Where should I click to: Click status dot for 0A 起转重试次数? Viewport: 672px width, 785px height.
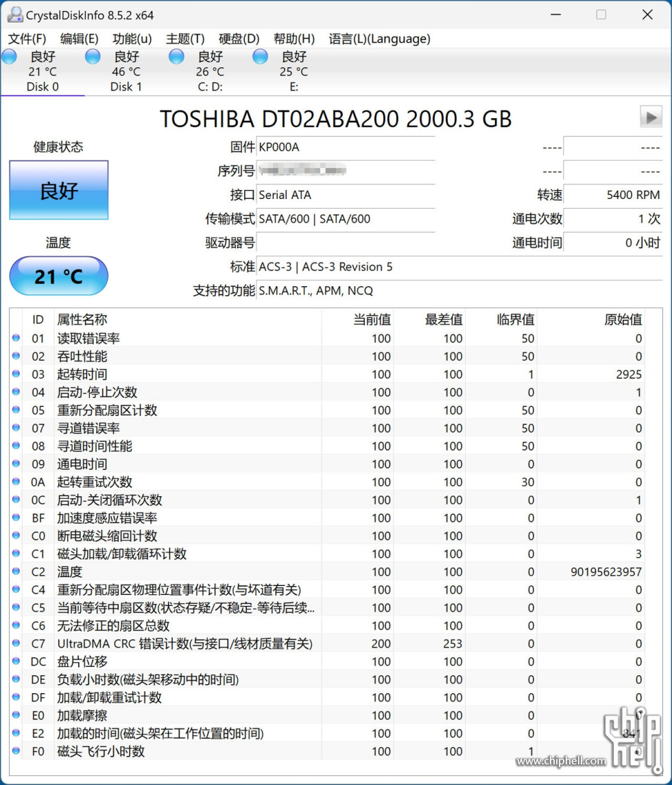coord(16,482)
